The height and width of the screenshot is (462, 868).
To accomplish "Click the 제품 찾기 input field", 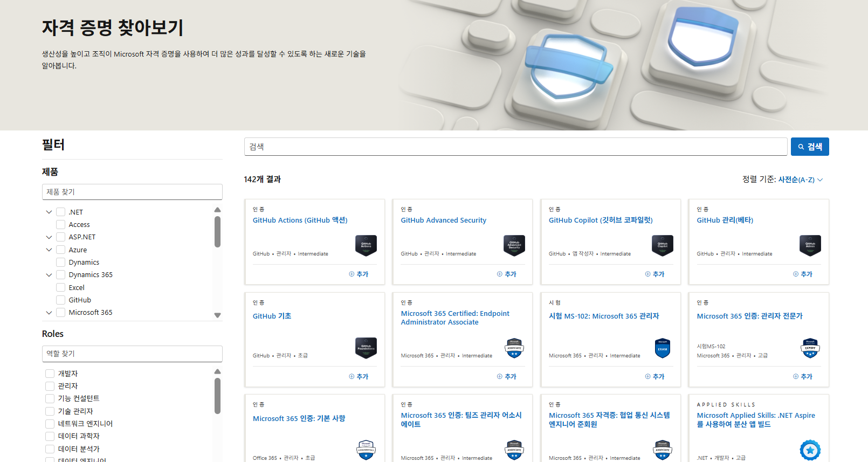I will pyautogui.click(x=132, y=192).
